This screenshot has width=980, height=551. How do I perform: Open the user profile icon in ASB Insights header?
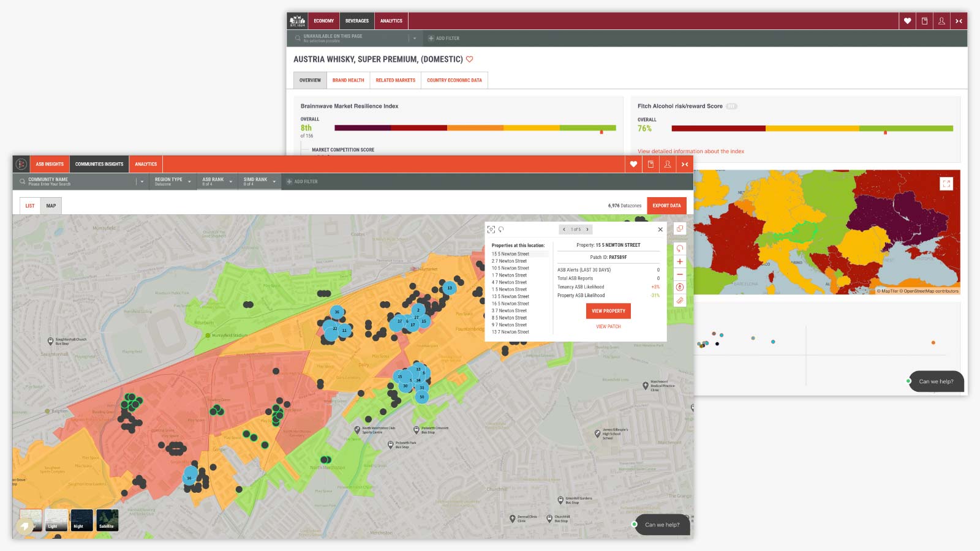(668, 164)
